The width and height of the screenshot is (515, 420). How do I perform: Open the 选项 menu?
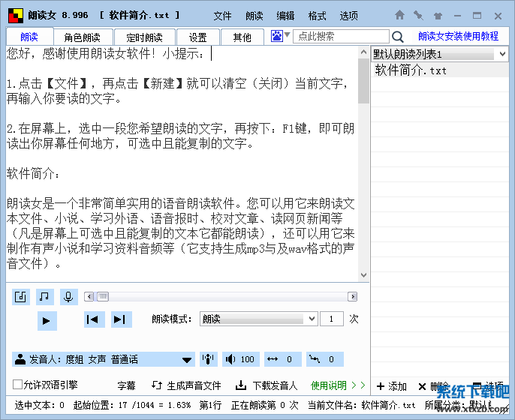[348, 16]
